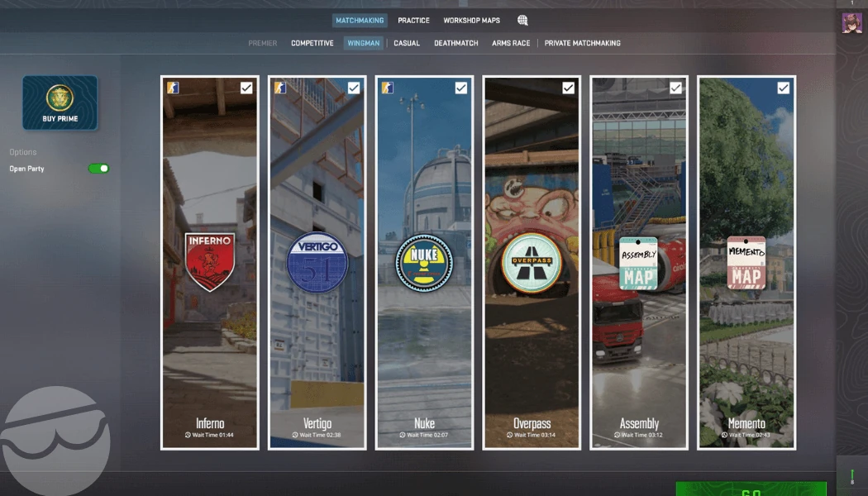Uncheck the Overpass map checkbox
This screenshot has height=496, width=868.
tap(569, 88)
